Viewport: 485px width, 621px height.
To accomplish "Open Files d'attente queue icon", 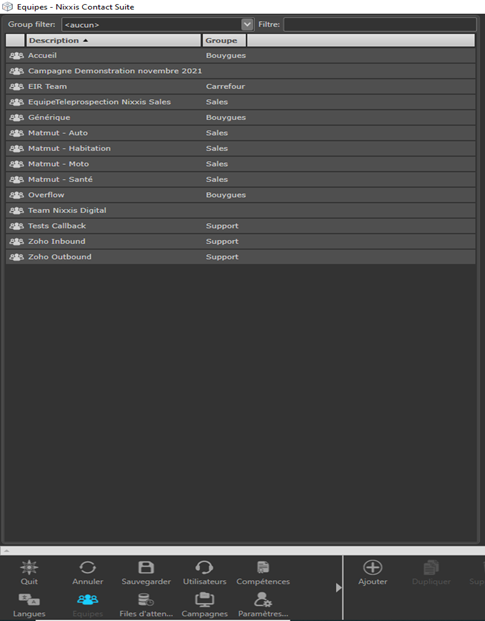I will (146, 600).
